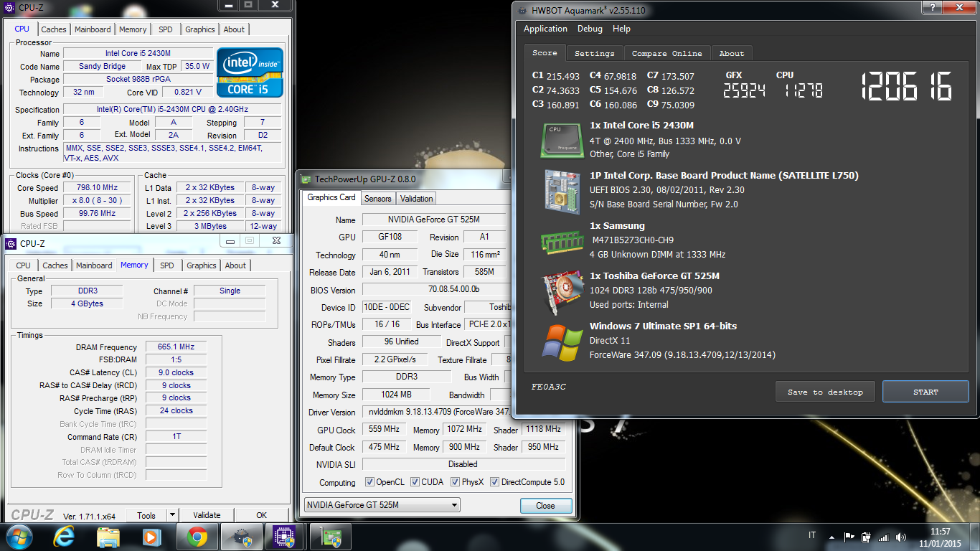980x551 pixels.
Task: Click the Intel Core i5 logo in CPU-Z
Action: (250, 72)
